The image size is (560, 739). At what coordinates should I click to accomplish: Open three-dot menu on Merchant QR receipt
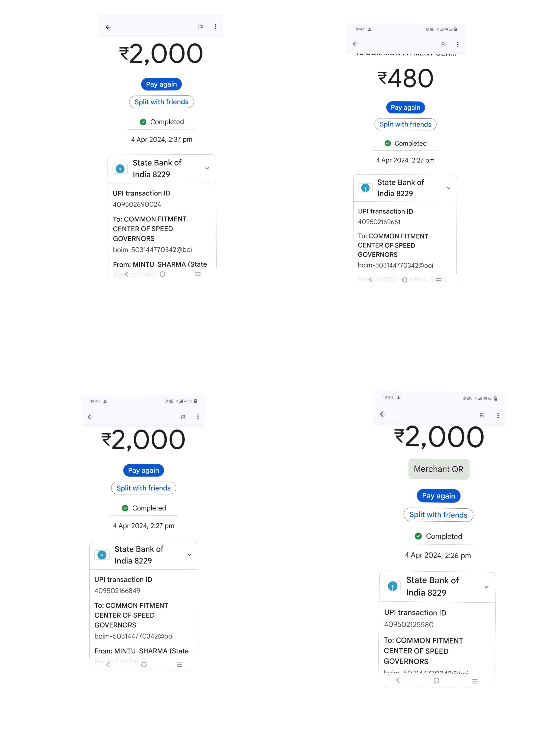click(x=498, y=415)
